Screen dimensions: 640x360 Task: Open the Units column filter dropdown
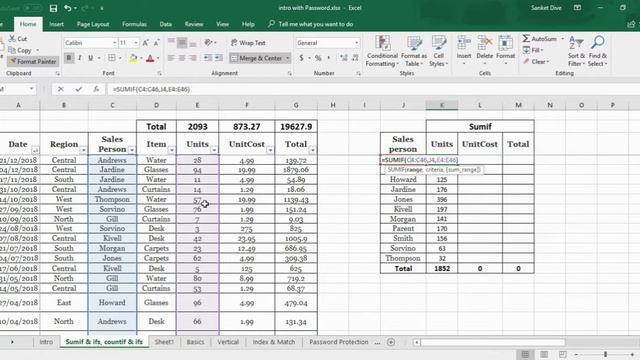pos(214,150)
